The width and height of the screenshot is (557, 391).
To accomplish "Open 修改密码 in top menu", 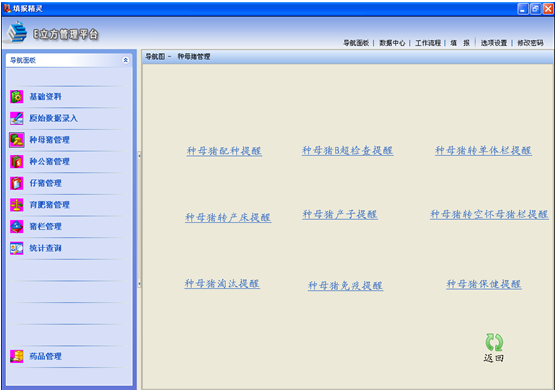I will (530, 43).
